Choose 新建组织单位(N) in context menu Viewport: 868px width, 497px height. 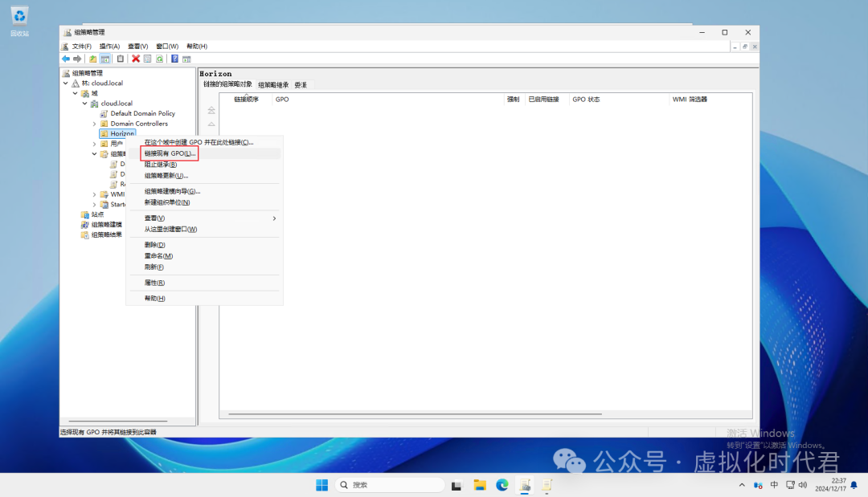[167, 202]
